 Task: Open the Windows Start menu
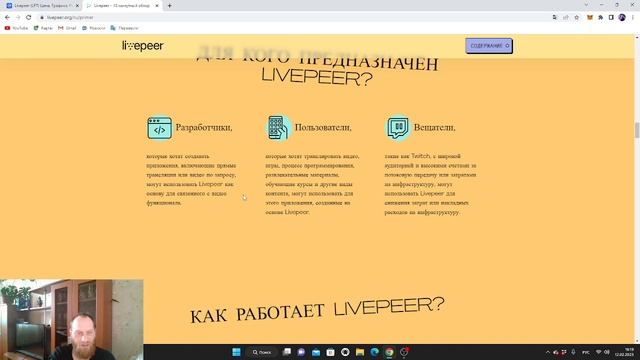point(236,352)
